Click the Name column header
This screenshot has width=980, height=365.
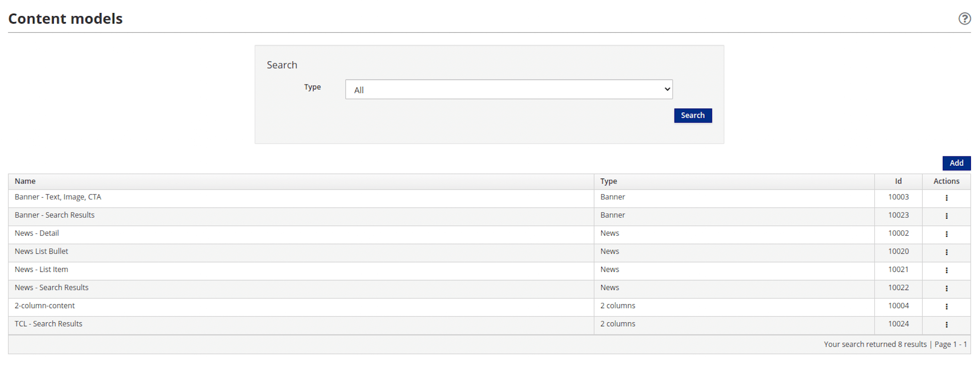[x=25, y=181]
